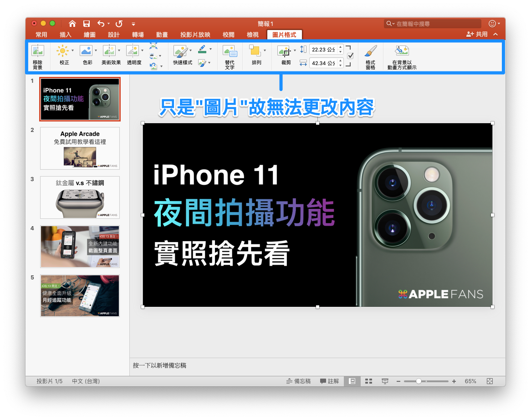Image resolution: width=531 pixels, height=420 pixels.
Task: Click the Arrange (排列) icon
Action: (x=255, y=51)
